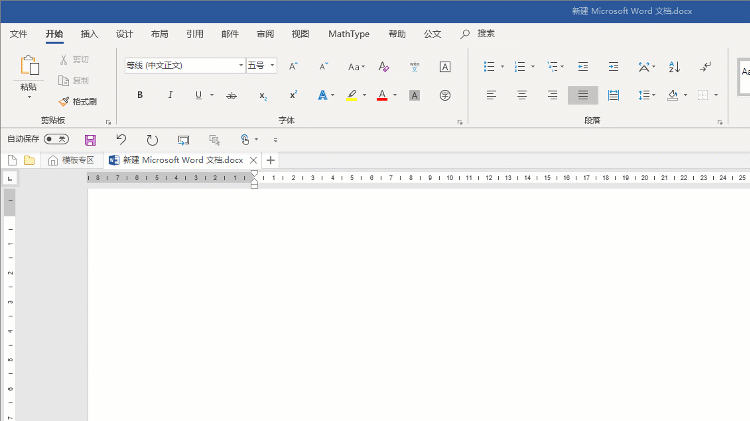Expand underline style dropdown arrow
Viewport: 750px width, 421px height.
coord(212,95)
